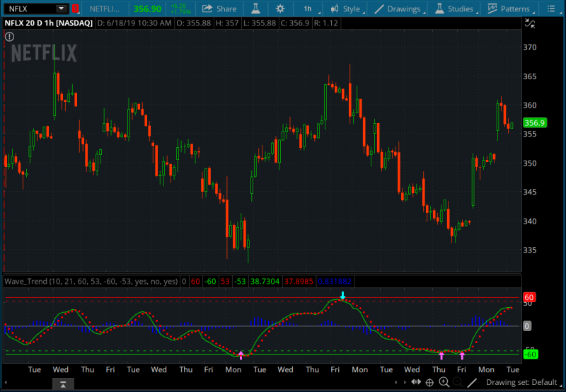Click the chart info exclamation icon
This screenshot has width=566, height=392.
coord(9,37)
